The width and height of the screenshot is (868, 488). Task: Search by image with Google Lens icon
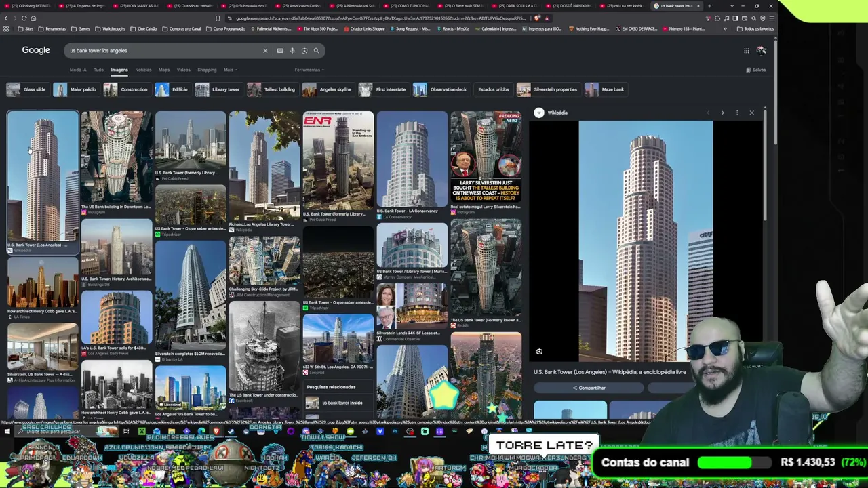point(304,51)
